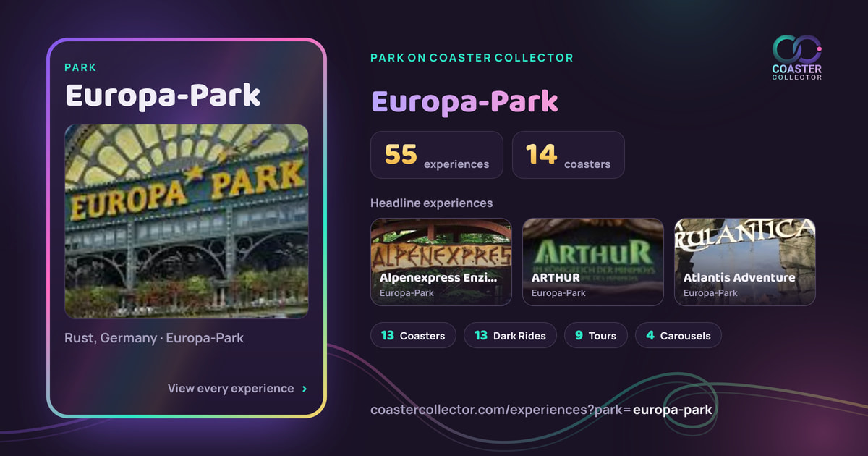Click the chevron beside View every experience

click(x=305, y=389)
